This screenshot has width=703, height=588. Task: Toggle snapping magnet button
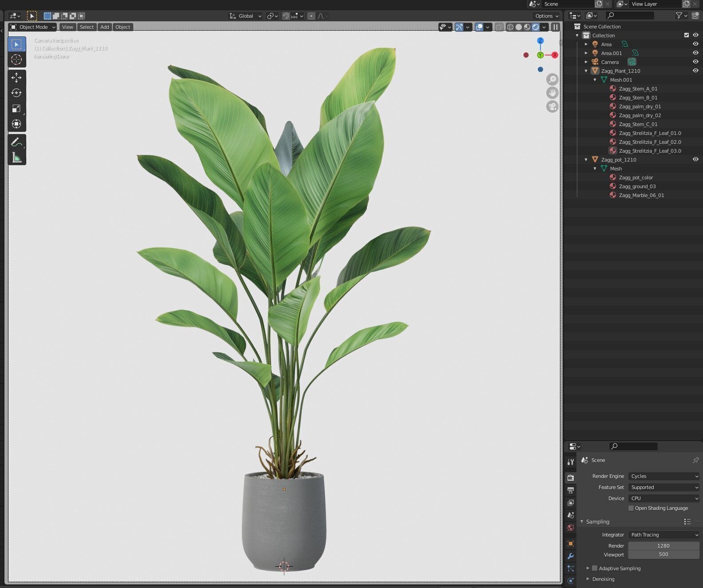(286, 16)
